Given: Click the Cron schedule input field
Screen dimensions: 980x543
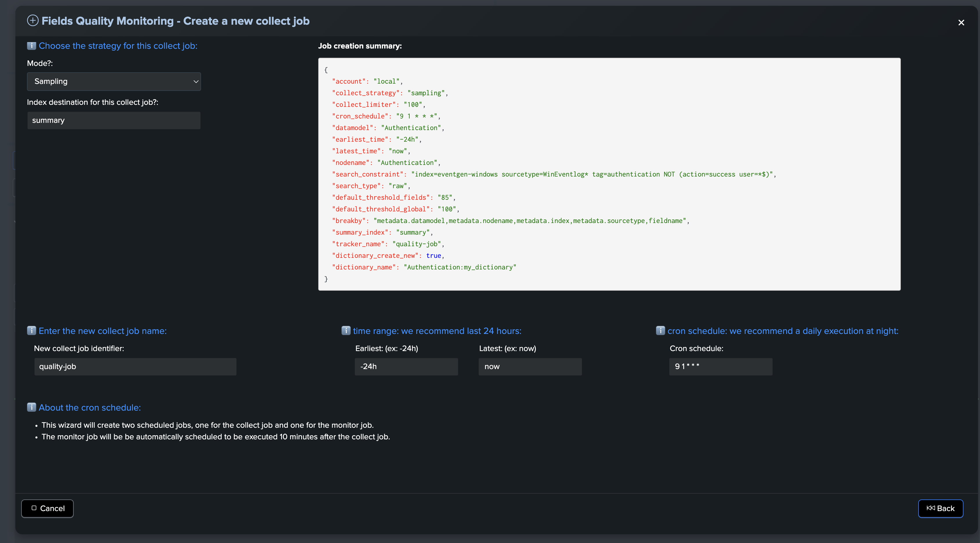Looking at the screenshot, I should [x=721, y=366].
